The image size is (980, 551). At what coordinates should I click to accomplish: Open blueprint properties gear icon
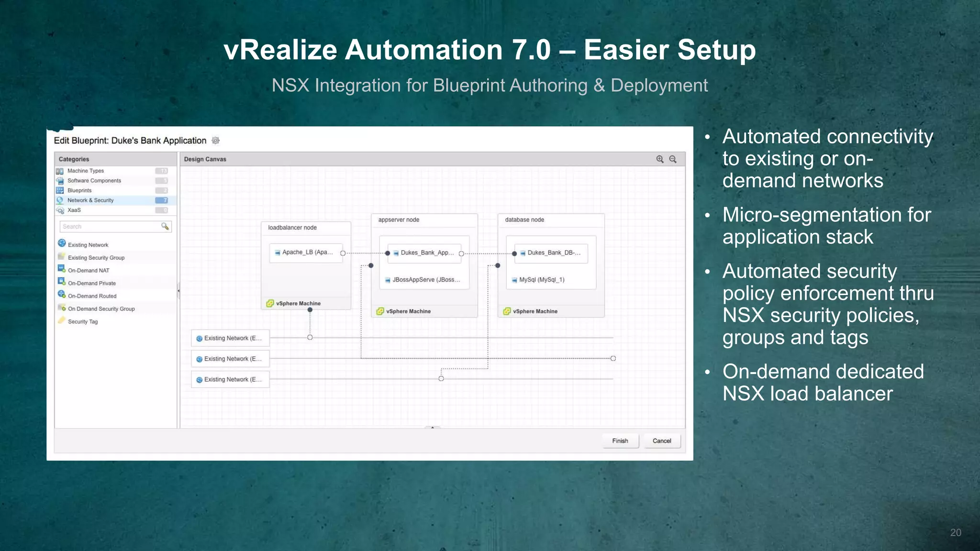(216, 141)
